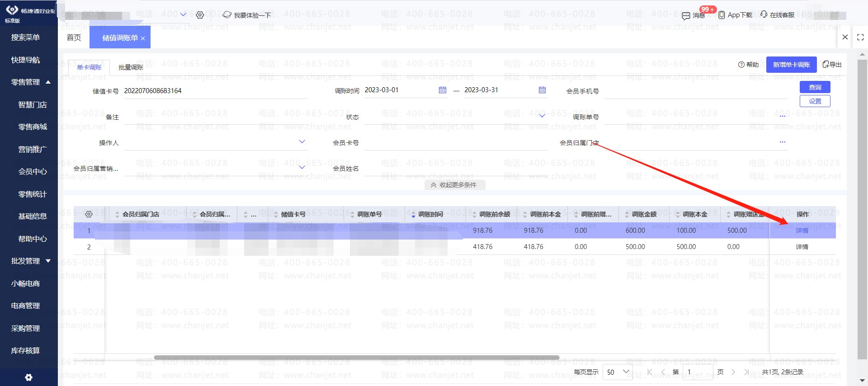Open sidebar settings gear at bottom

click(x=29, y=377)
